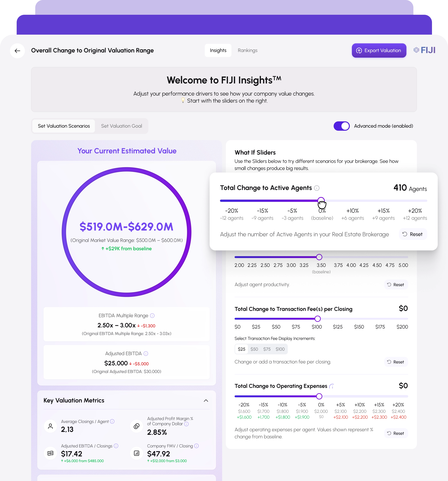Image resolution: width=448 pixels, height=481 pixels.
Task: Click info icon beside Average Closings / Agent
Action: click(x=112, y=421)
